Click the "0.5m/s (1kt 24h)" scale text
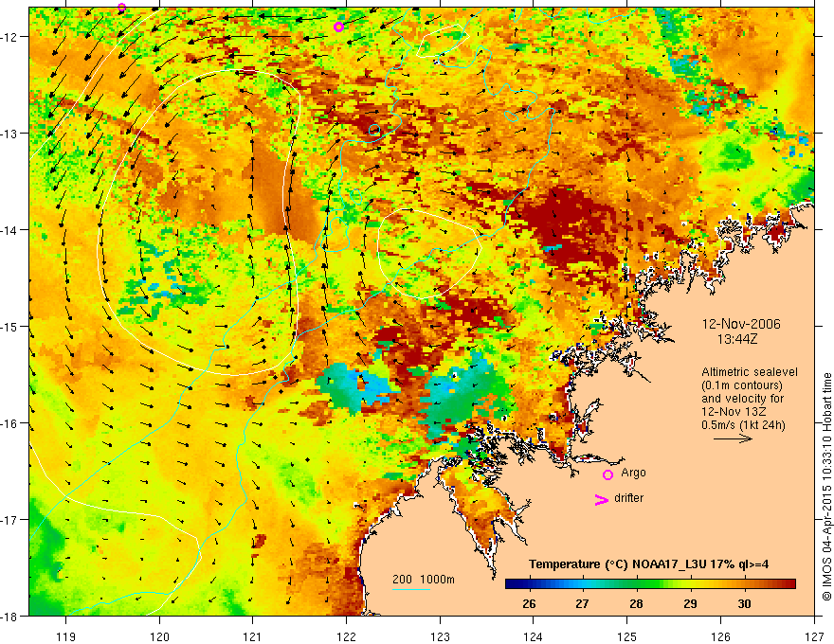This screenshot has height=644, width=834. (743, 424)
